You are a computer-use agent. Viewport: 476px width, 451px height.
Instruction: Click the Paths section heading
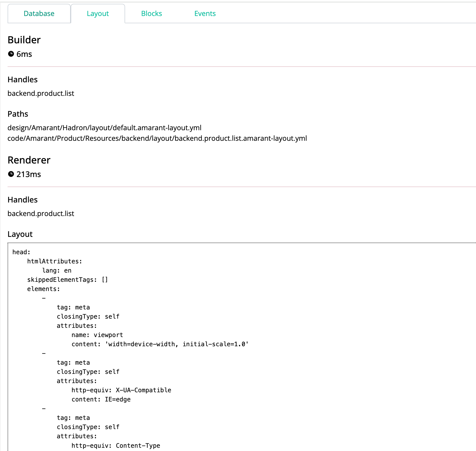coord(18,114)
